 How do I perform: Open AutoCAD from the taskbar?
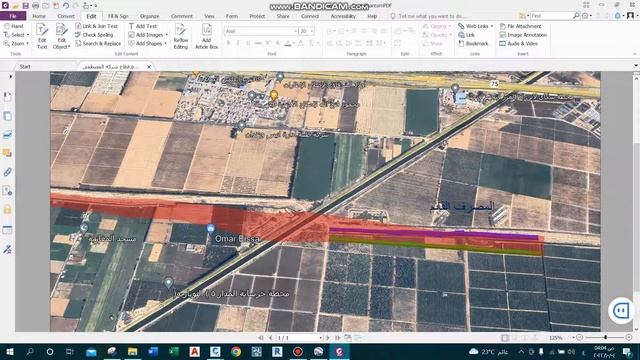coord(195,351)
